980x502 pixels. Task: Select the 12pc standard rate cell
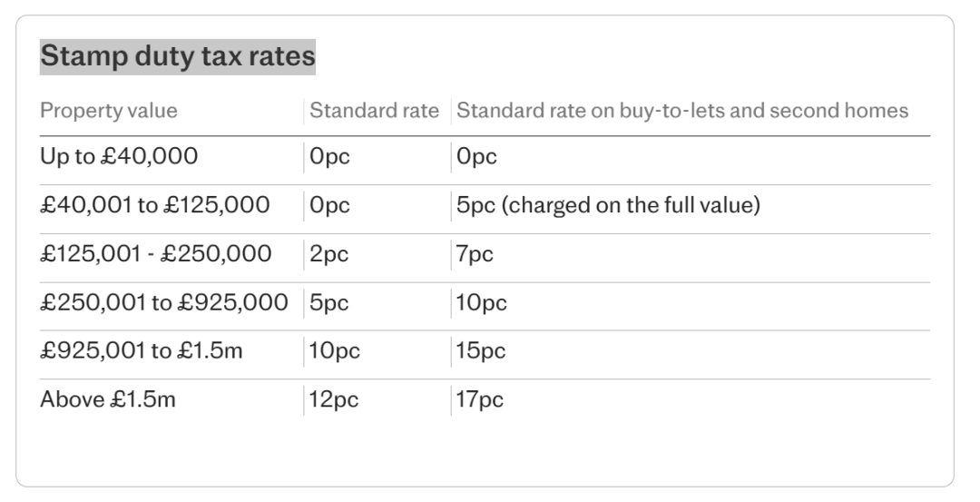pos(334,399)
